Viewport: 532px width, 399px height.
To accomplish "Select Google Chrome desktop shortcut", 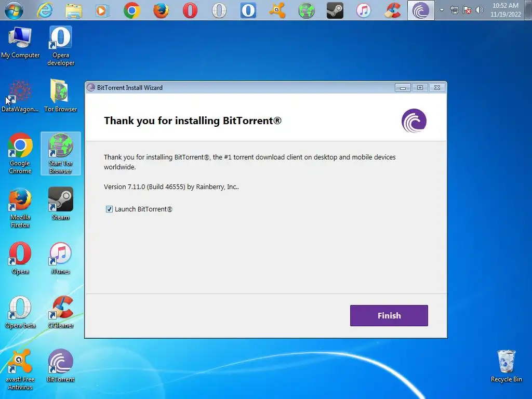I will coord(20,153).
